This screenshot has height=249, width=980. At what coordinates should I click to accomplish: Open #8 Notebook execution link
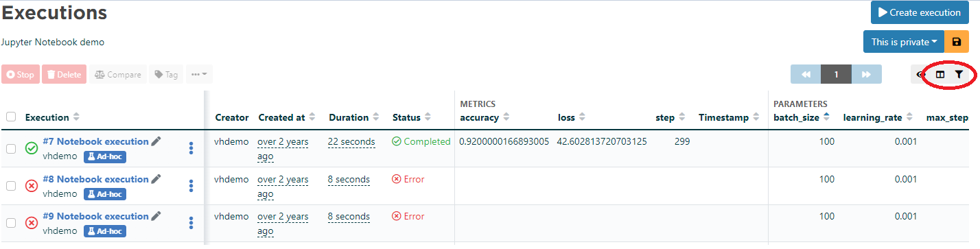(x=95, y=179)
